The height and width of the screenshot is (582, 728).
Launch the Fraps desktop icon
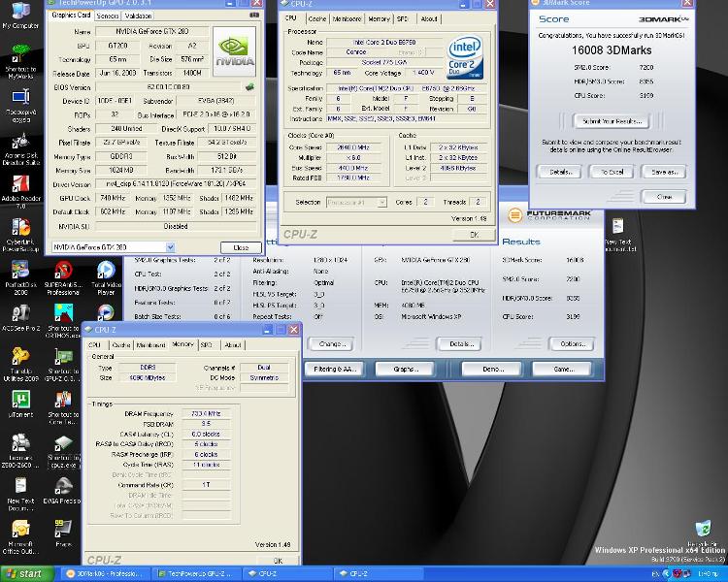pyautogui.click(x=63, y=533)
